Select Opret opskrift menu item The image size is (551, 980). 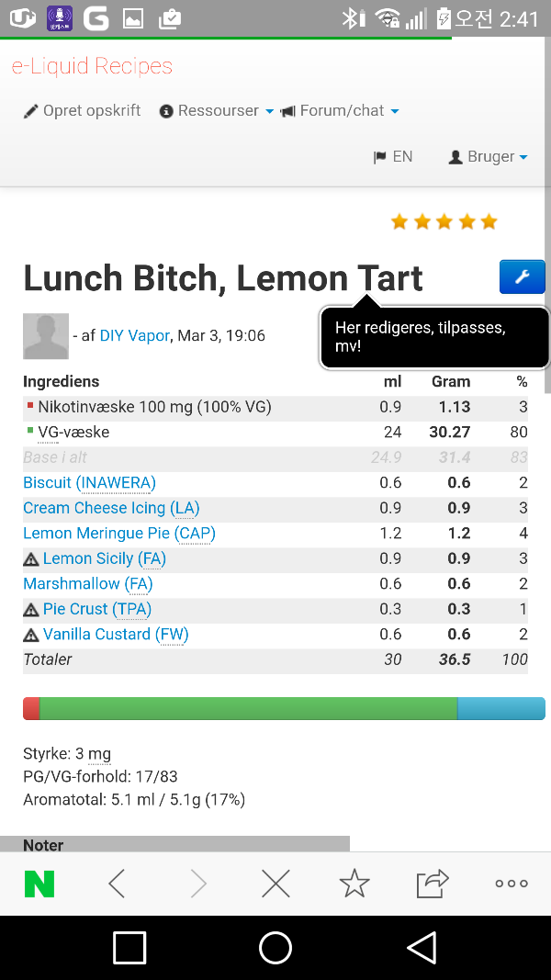[x=83, y=111]
